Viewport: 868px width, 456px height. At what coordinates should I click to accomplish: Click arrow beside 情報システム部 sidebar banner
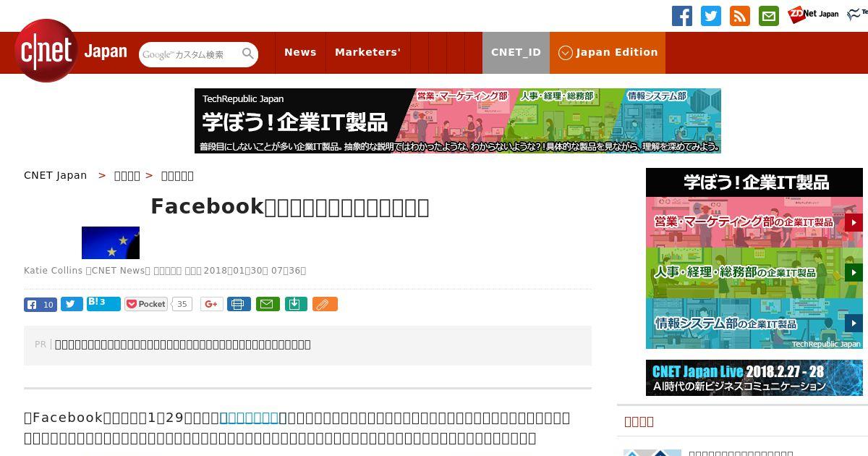click(854, 324)
